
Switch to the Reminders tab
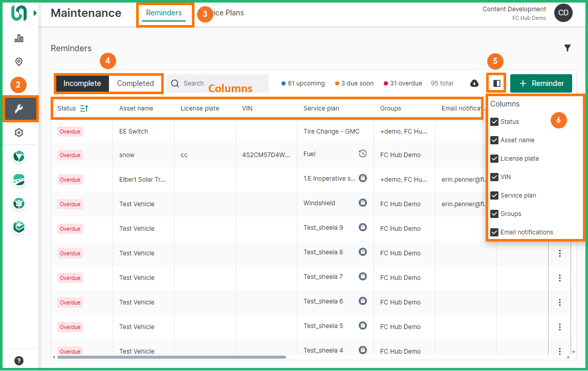tap(164, 13)
